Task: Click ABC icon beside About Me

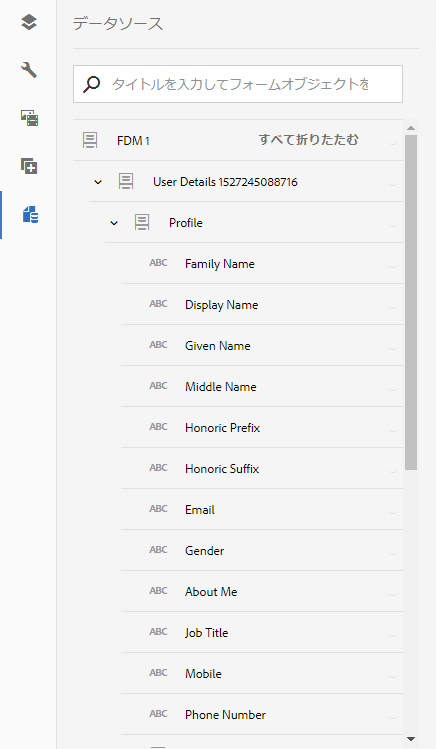Action: click(159, 591)
